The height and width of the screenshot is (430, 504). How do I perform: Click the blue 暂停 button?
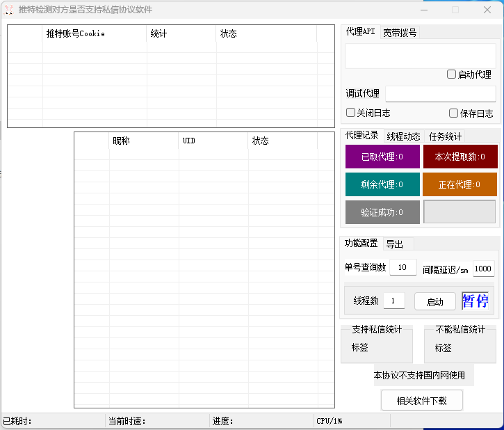coord(475,301)
